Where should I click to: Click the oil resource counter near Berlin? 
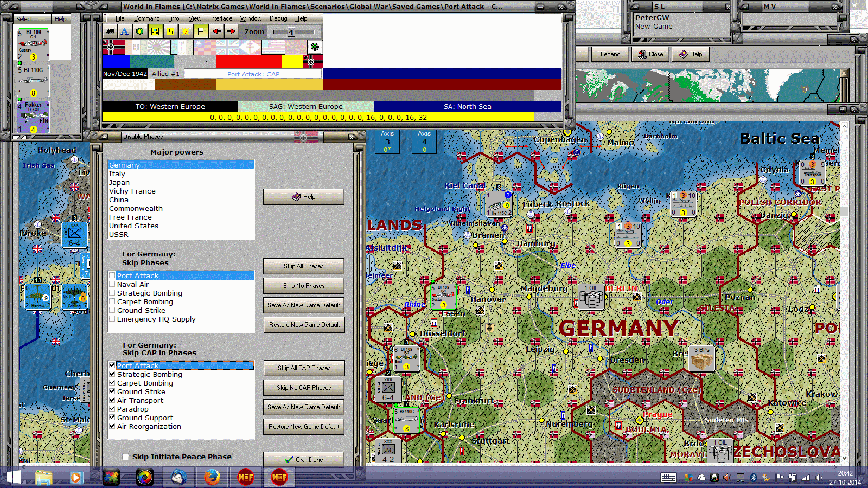[591, 297]
